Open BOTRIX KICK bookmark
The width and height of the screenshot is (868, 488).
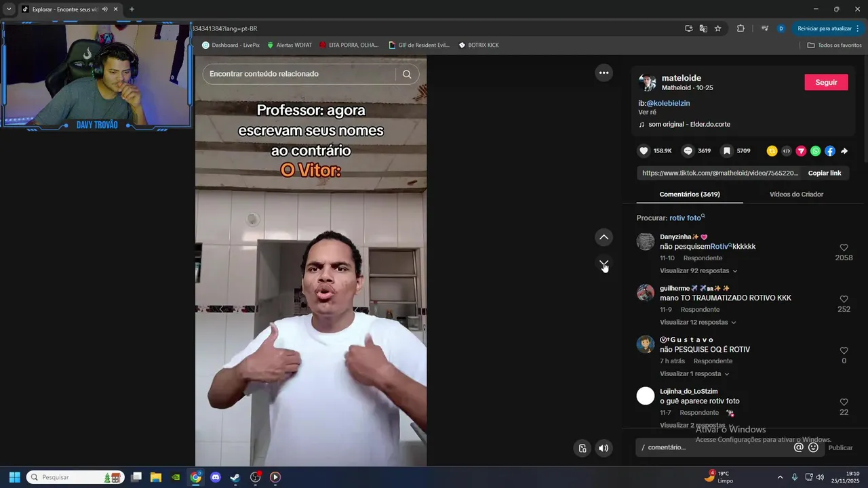point(479,45)
